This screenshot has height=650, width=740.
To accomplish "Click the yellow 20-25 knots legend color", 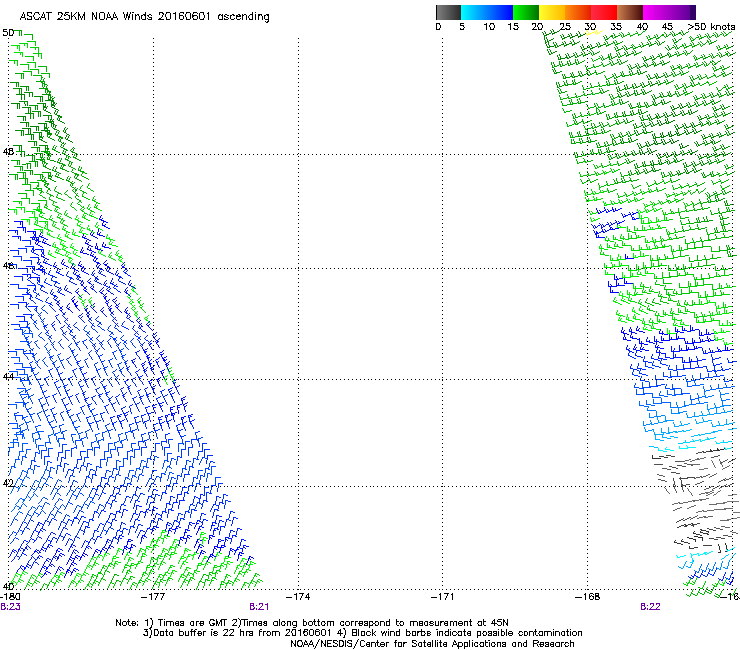I will [x=552, y=12].
